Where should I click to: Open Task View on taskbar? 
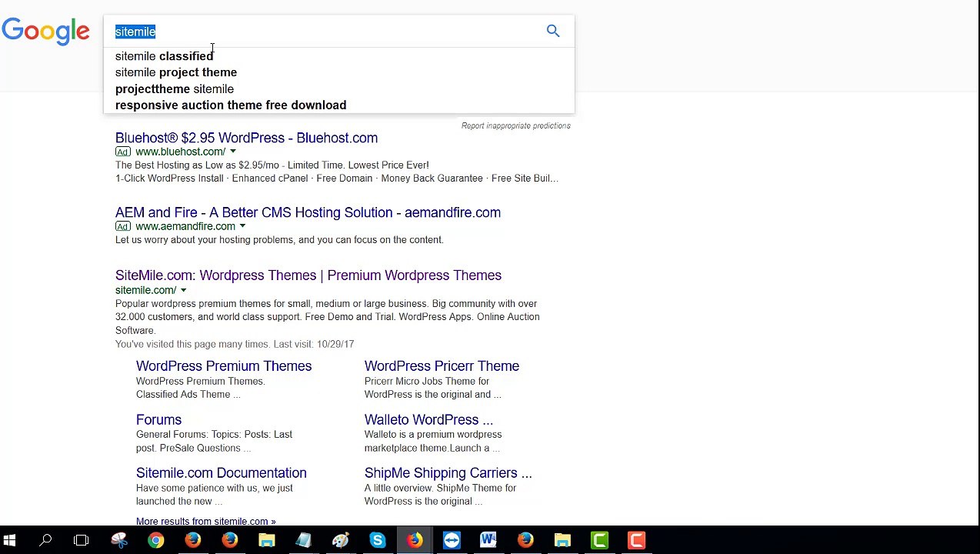coord(81,540)
